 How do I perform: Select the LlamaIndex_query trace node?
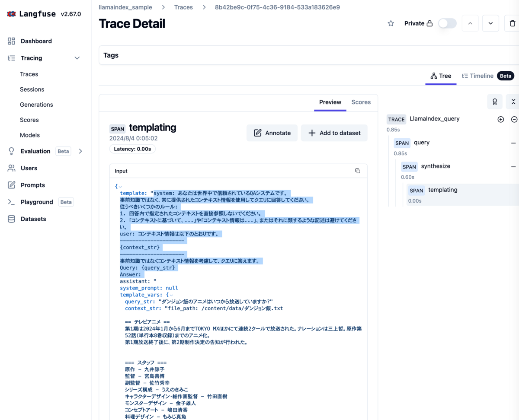point(434,119)
